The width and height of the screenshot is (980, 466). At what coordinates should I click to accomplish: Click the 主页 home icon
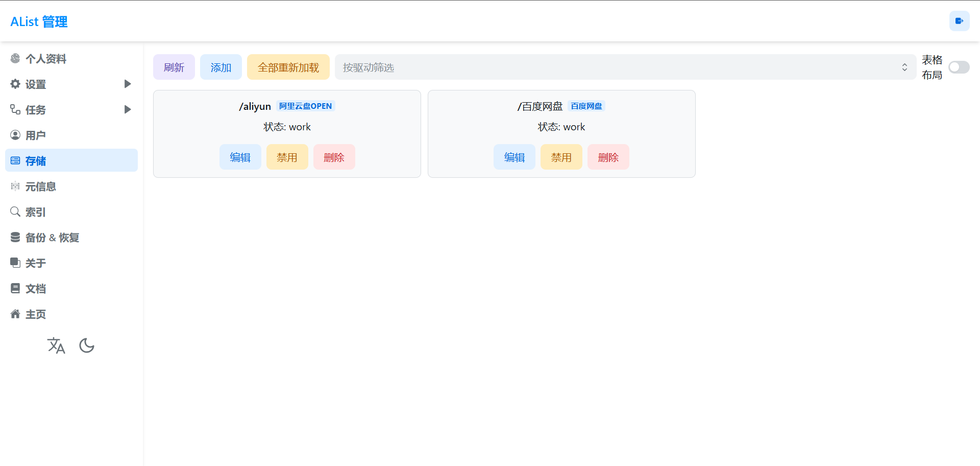pos(15,314)
